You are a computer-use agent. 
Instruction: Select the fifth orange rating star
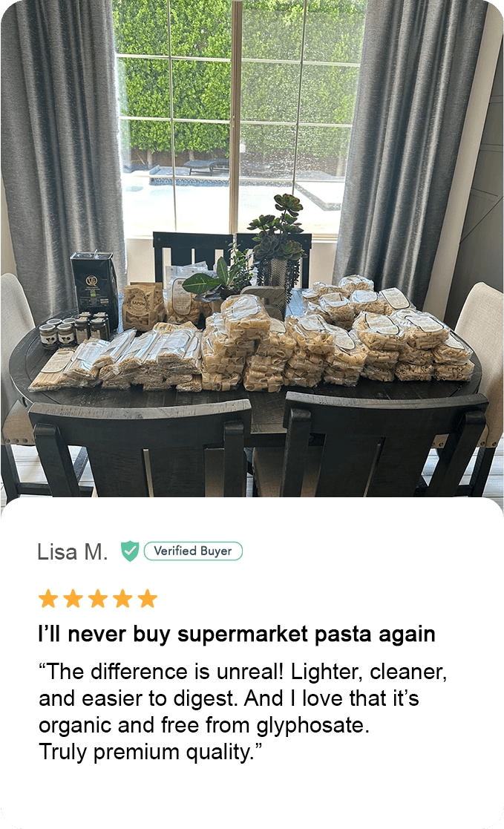[148, 599]
